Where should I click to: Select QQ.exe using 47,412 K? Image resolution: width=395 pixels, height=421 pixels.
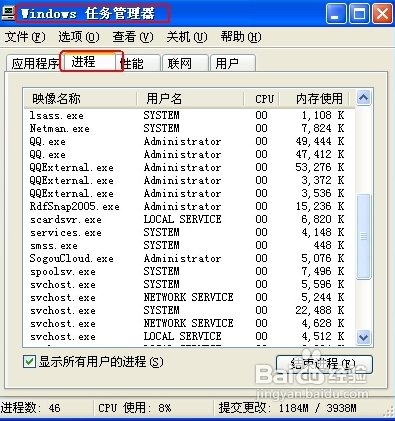click(189, 154)
